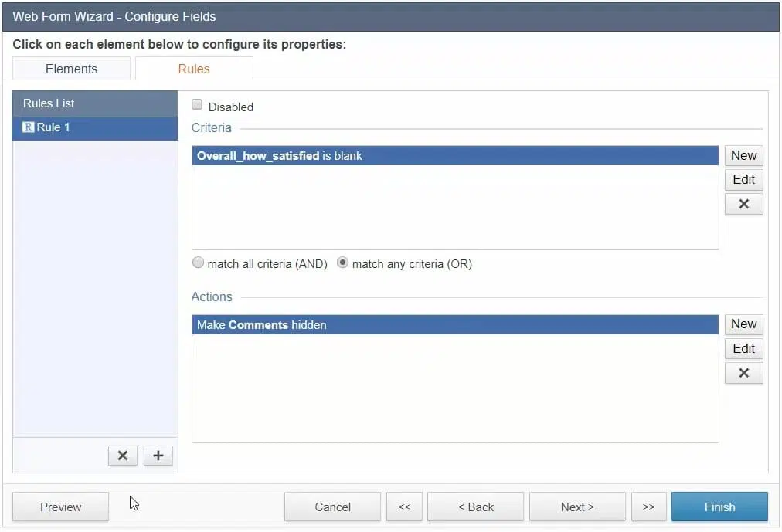Select the Overall_how_satisfied is blank criteria
The width and height of the screenshot is (782, 532).
[454, 156]
